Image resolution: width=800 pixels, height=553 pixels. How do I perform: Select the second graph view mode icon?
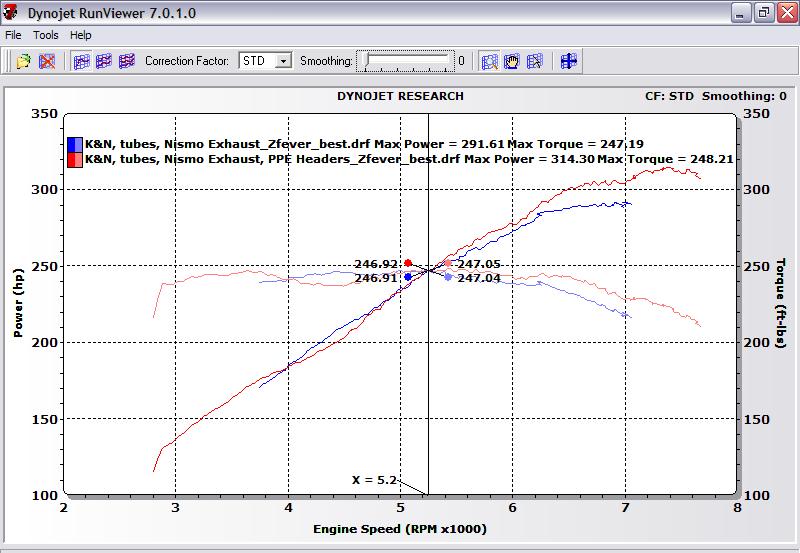tap(104, 61)
